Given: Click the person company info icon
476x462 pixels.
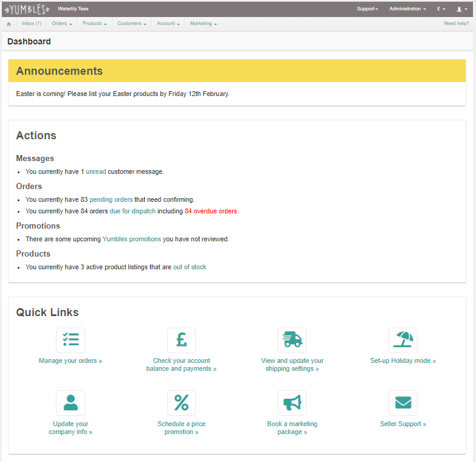Looking at the screenshot, I should pos(71,403).
